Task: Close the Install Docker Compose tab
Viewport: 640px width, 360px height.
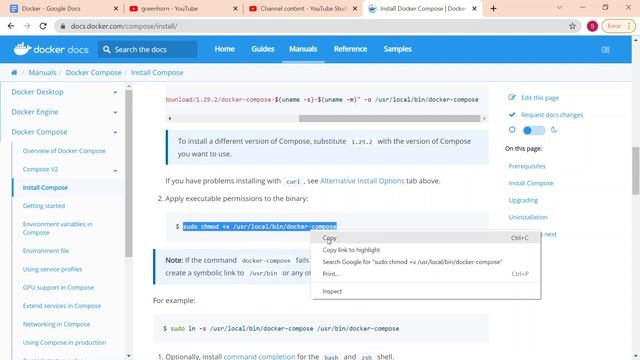Action: pos(474,8)
